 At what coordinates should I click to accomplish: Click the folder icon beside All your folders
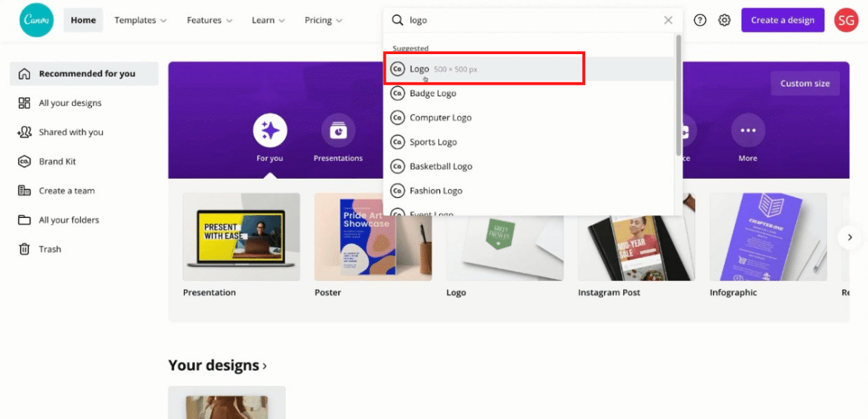click(24, 220)
